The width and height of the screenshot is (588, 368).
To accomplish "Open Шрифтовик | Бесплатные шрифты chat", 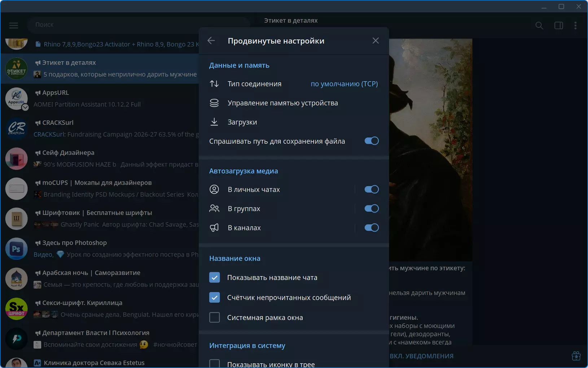I will pyautogui.click(x=100, y=218).
